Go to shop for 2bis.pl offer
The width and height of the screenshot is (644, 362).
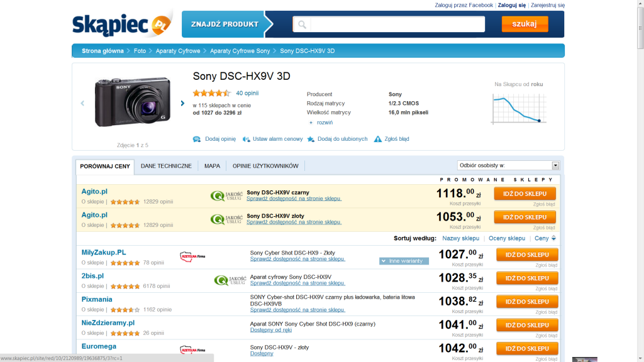click(x=528, y=278)
